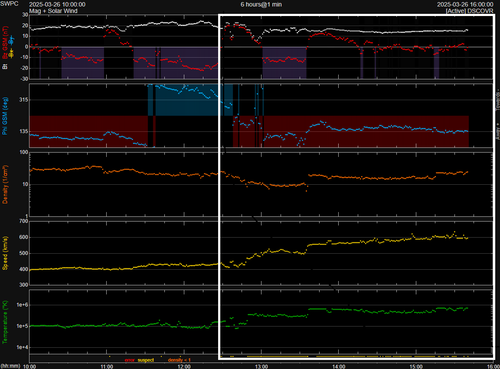
Task: Click the 135 value on the Phi axis
Action: 24,131
